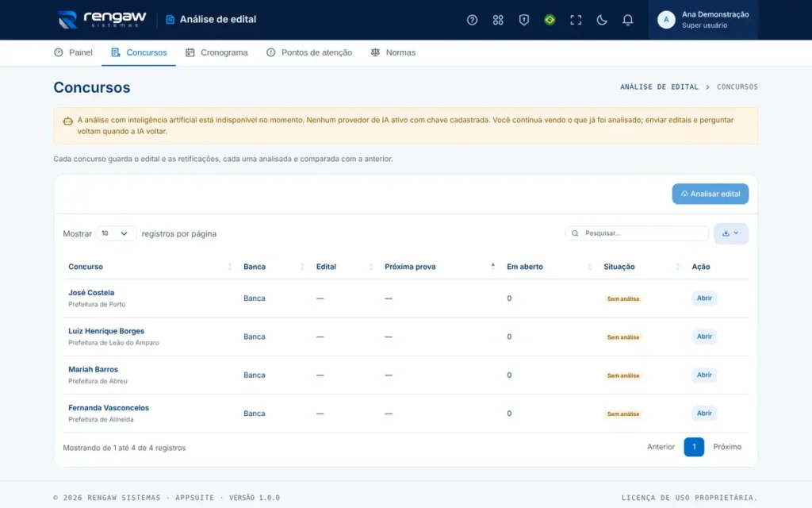Click the shield security icon
The height and width of the screenshot is (508, 812).
pyautogui.click(x=523, y=20)
